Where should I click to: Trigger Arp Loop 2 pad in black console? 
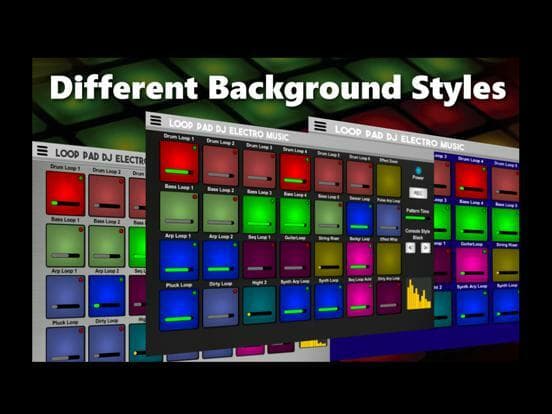[x=220, y=260]
